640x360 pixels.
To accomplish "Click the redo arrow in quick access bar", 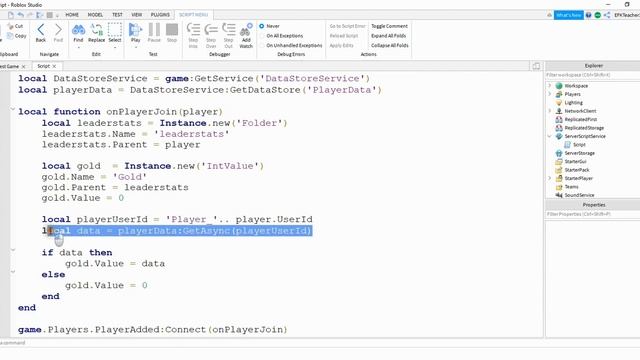I will tap(30, 15).
